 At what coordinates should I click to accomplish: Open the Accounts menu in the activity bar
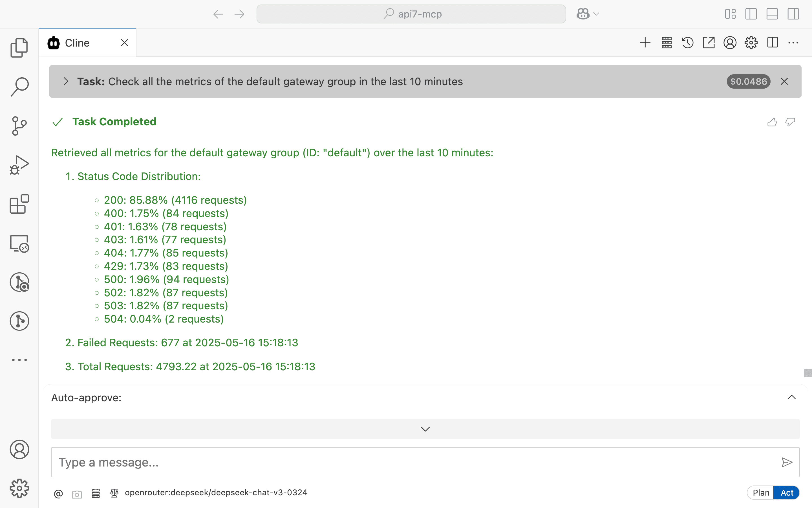tap(19, 450)
